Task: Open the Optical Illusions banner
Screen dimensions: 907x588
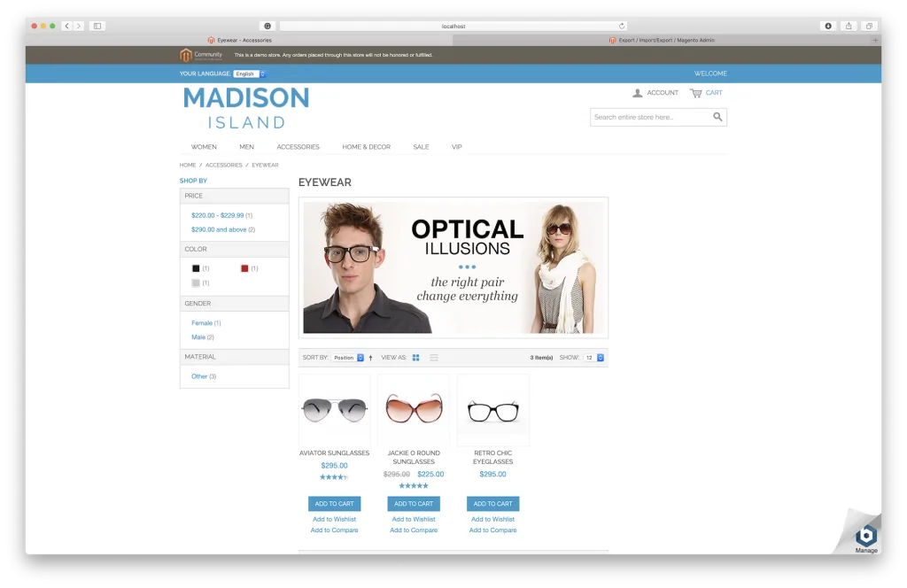Action: 453,267
